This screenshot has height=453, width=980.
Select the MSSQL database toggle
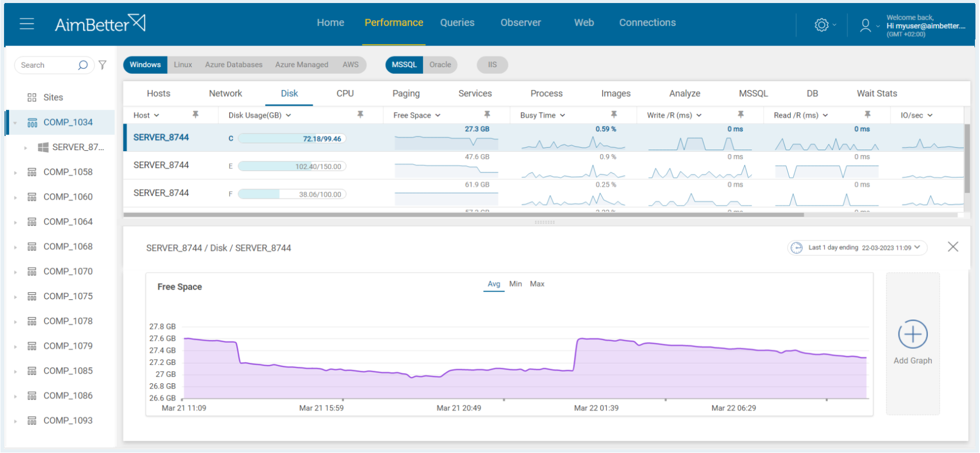point(404,65)
